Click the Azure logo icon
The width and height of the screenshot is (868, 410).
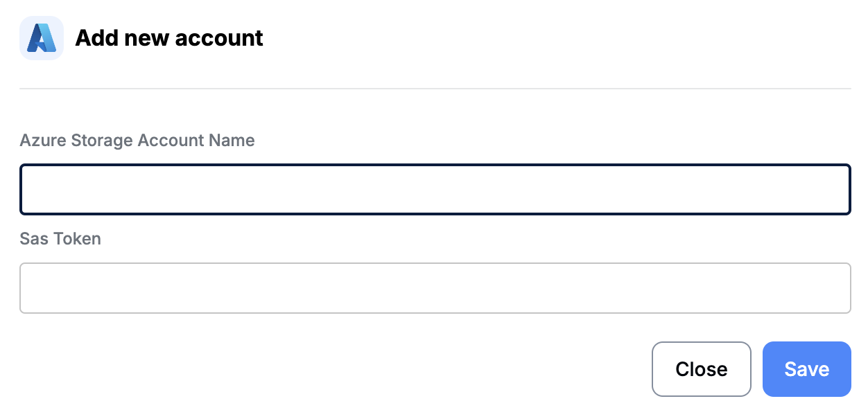click(42, 38)
